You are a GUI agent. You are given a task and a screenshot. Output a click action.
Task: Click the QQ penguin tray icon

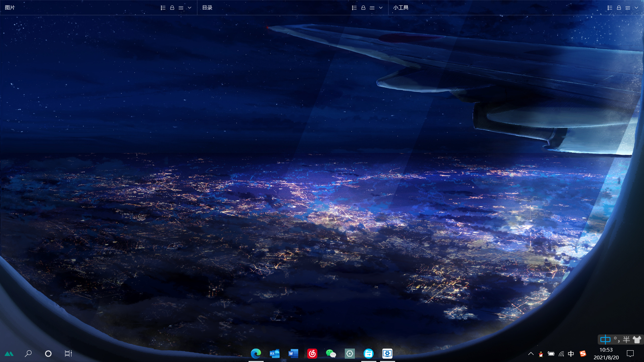click(541, 354)
